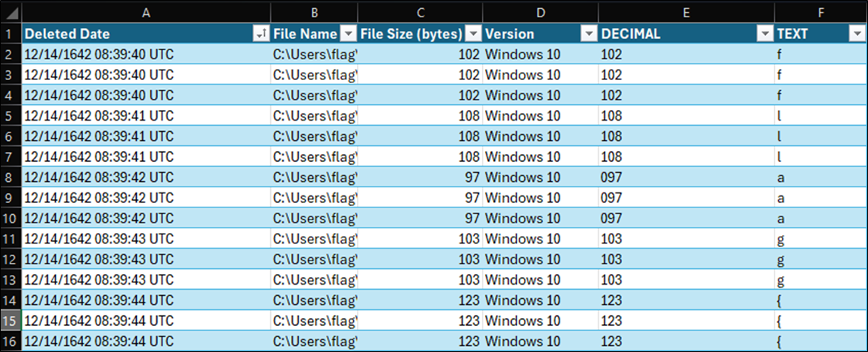This screenshot has width=868, height=352.
Task: Expand the DECIMAL column filter dropdown
Action: [764, 34]
